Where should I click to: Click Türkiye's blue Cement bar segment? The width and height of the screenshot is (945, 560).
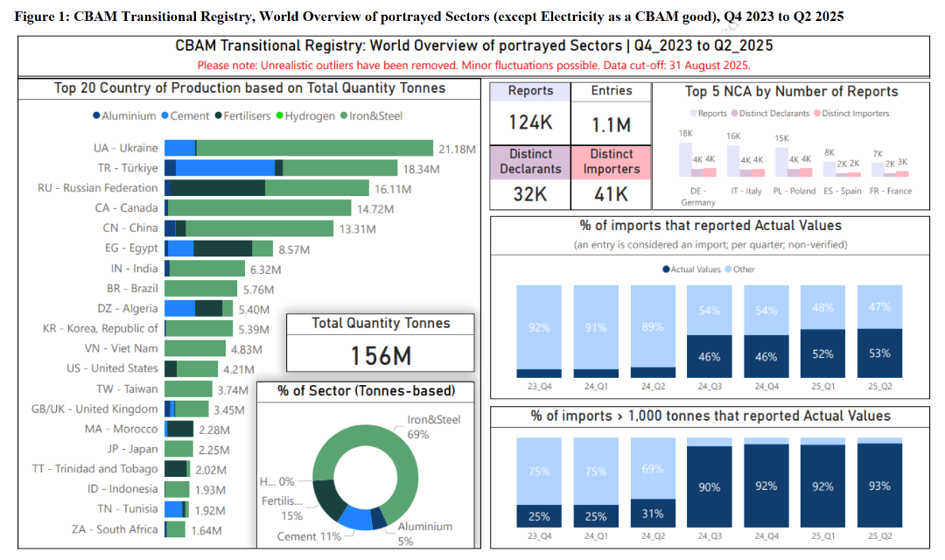[225, 168]
